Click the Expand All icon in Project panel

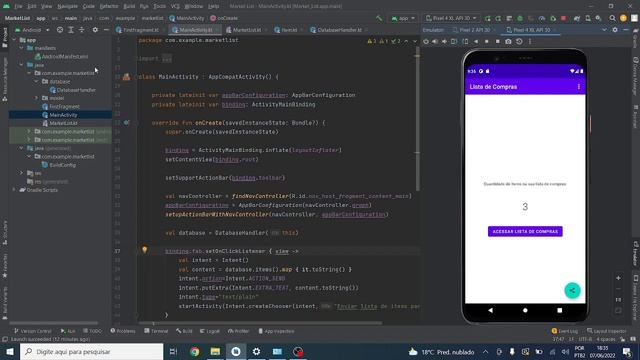pos(71,30)
